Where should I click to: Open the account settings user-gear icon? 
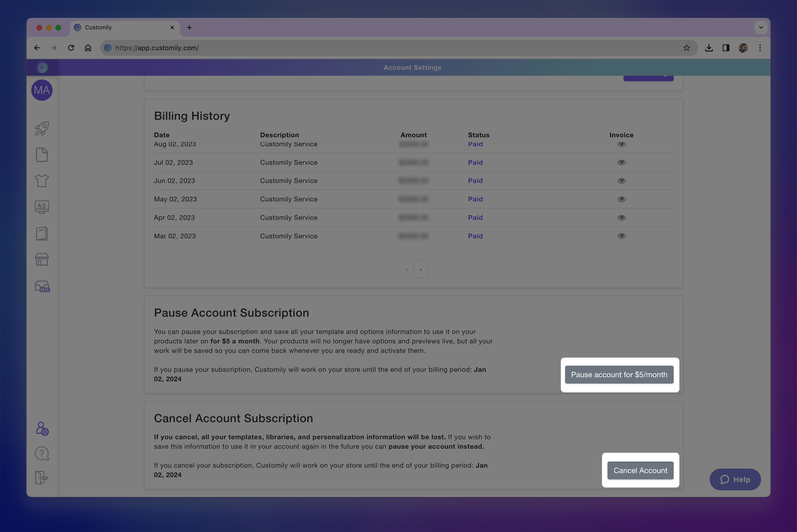pyautogui.click(x=42, y=429)
